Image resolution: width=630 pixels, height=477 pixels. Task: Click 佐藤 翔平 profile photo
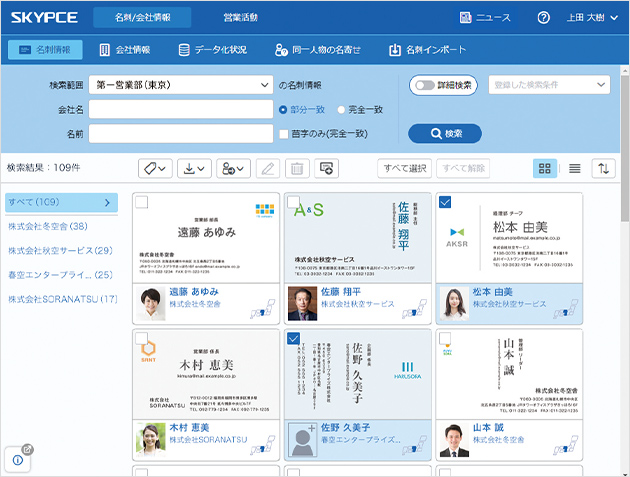pyautogui.click(x=303, y=303)
